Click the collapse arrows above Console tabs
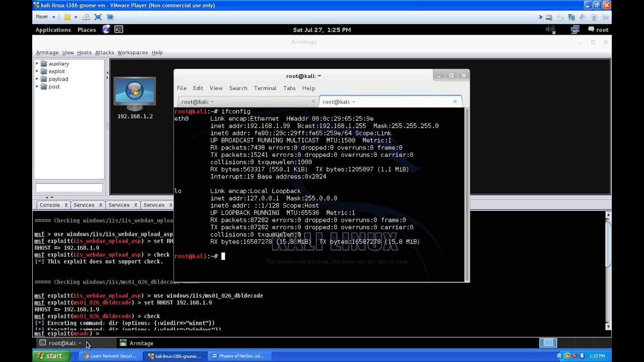The width and height of the screenshot is (644, 362). (50, 198)
